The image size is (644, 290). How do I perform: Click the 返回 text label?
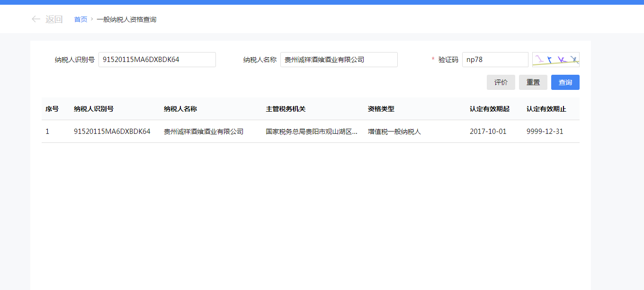[54, 19]
